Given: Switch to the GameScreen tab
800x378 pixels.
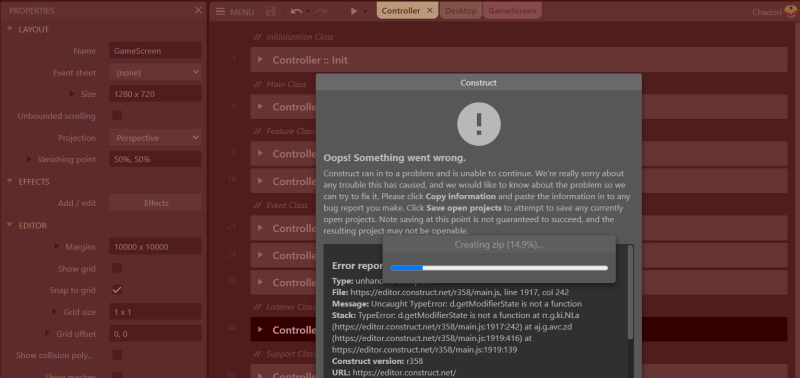Looking at the screenshot, I should click(512, 11).
